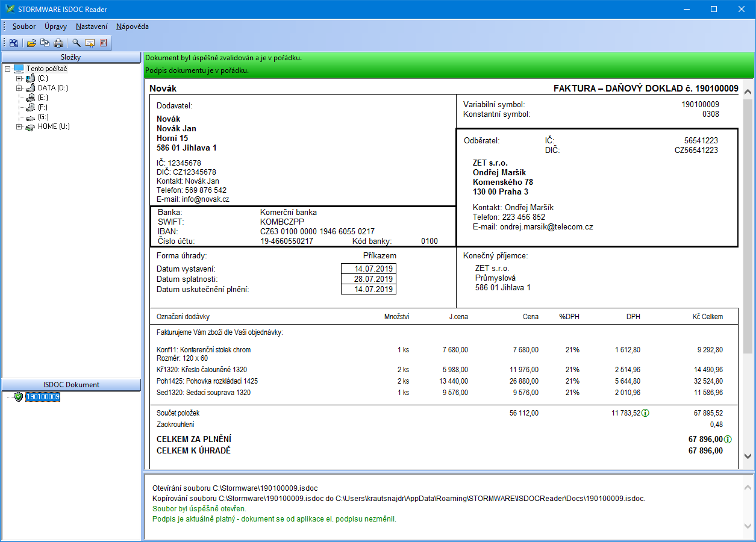Screen dimensions: 756x542
Task: Click the Zaokrouhlení value 0,48
Action: coord(716,425)
